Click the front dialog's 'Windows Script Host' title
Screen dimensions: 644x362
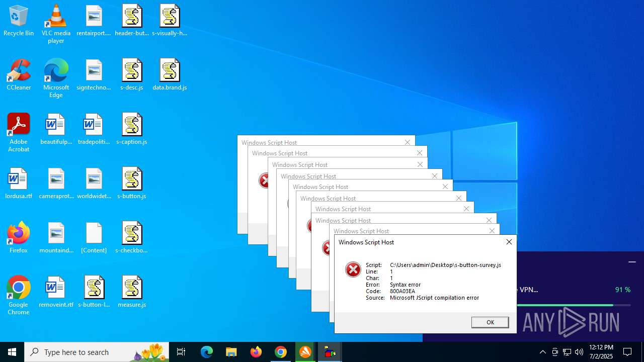click(x=366, y=242)
